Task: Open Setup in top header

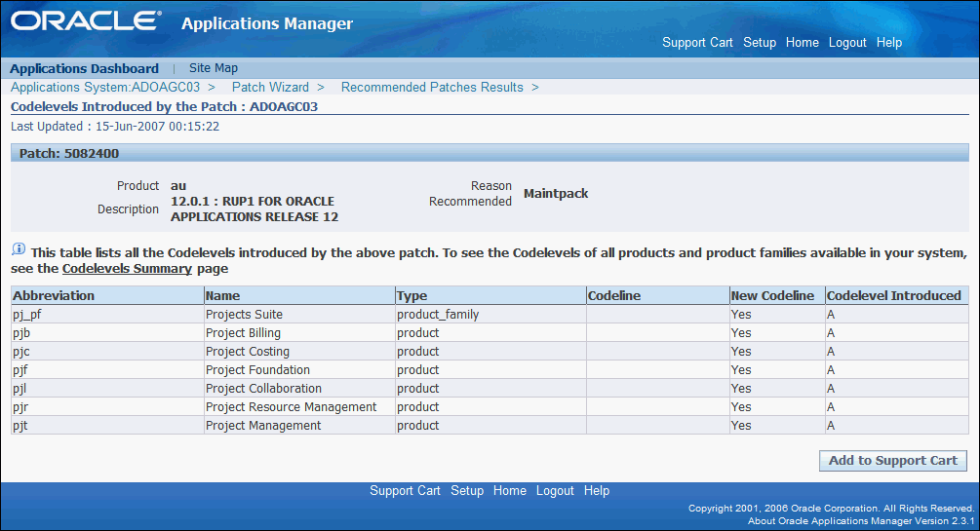Action: pyautogui.click(x=760, y=43)
